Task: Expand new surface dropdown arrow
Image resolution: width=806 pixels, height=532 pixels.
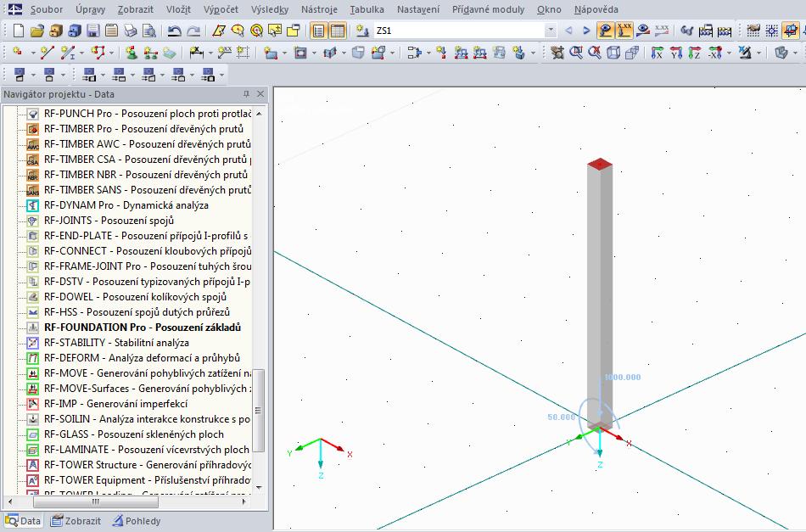Action: pyautogui.click(x=284, y=53)
